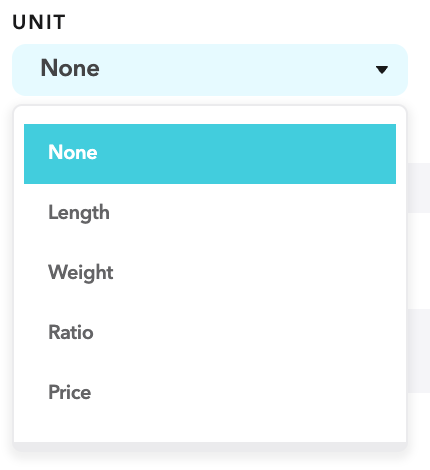Choose Price from the unit list

[210, 392]
